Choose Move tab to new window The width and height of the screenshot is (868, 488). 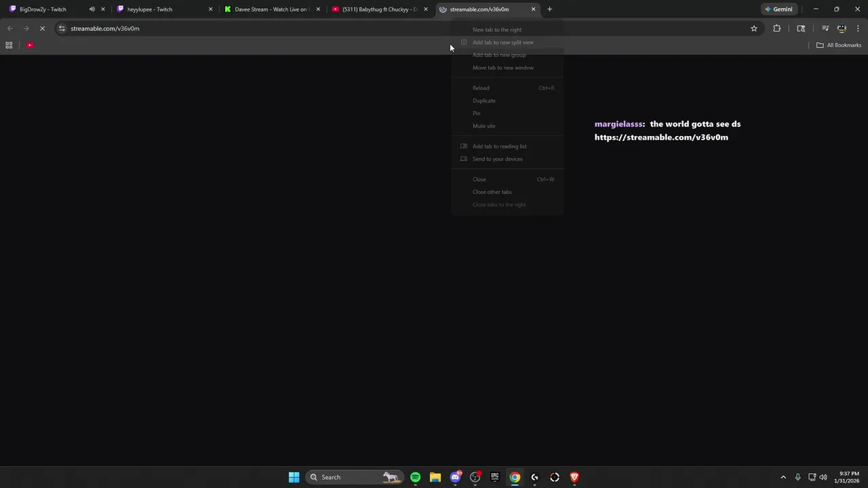pyautogui.click(x=508, y=68)
